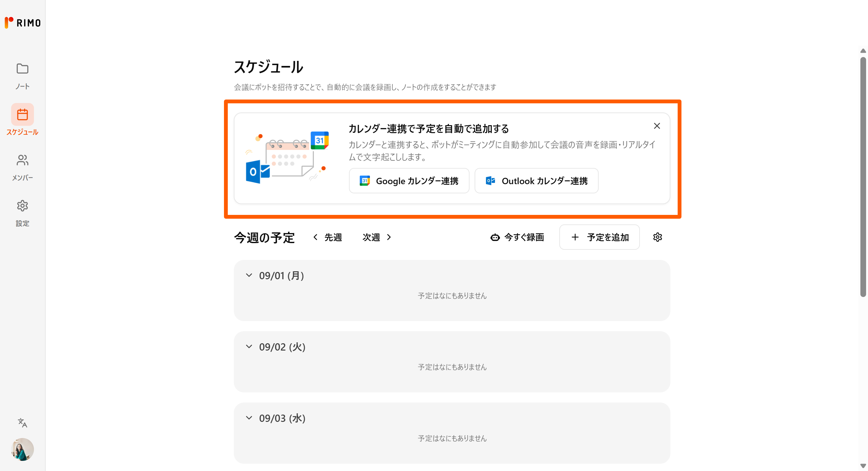Collapse the 09/03 (水) section
Image resolution: width=868 pixels, height=471 pixels.
click(x=249, y=418)
